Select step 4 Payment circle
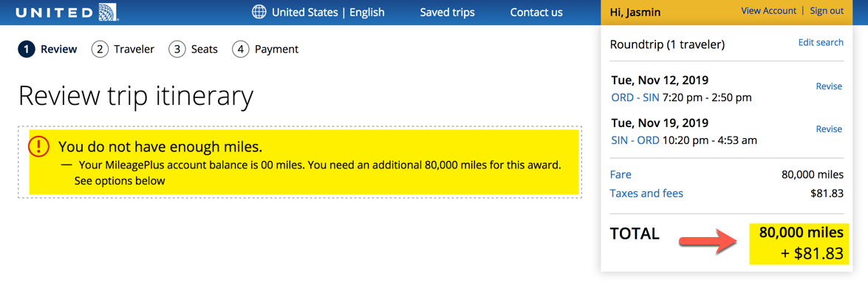This screenshot has height=291, width=868. click(240, 49)
